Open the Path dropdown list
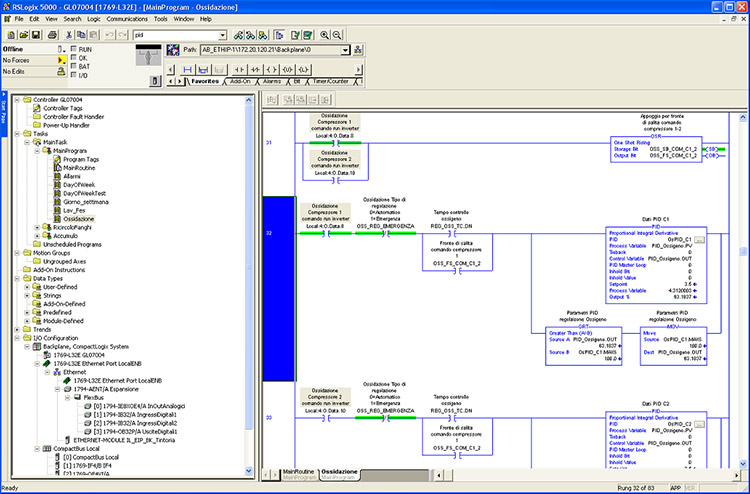This screenshot has width=750, height=494. click(x=345, y=50)
